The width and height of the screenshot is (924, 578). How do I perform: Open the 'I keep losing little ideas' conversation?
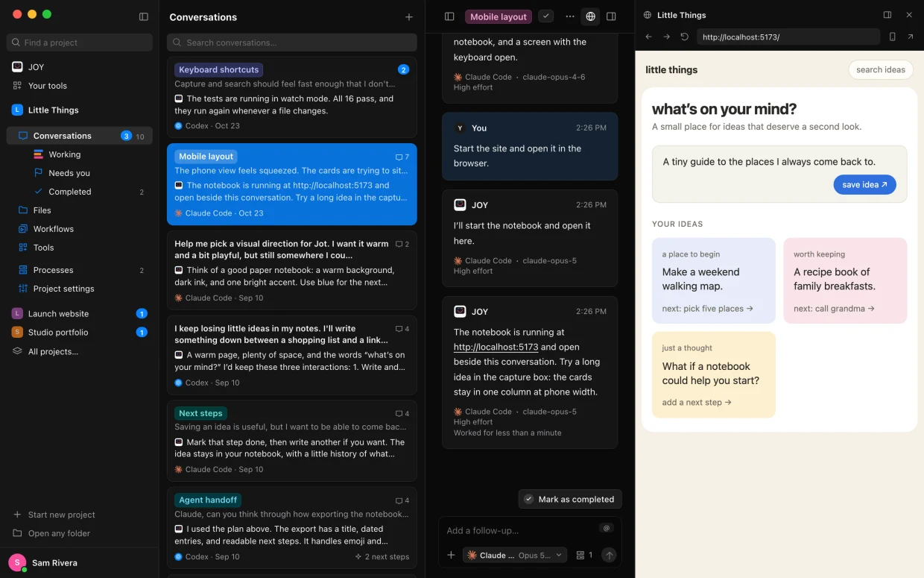click(x=292, y=355)
